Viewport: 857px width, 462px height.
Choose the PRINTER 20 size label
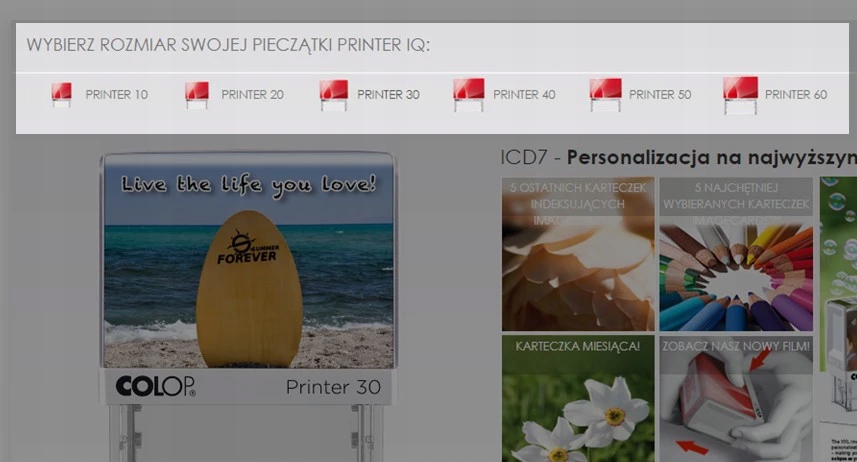coord(253,95)
